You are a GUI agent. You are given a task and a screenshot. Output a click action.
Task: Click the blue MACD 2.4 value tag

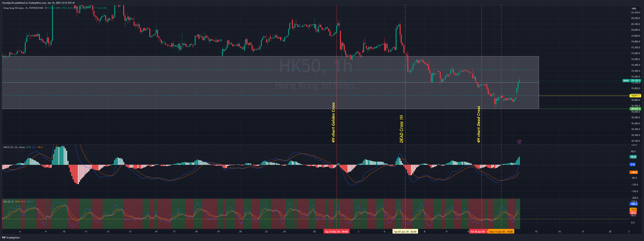click(632, 164)
